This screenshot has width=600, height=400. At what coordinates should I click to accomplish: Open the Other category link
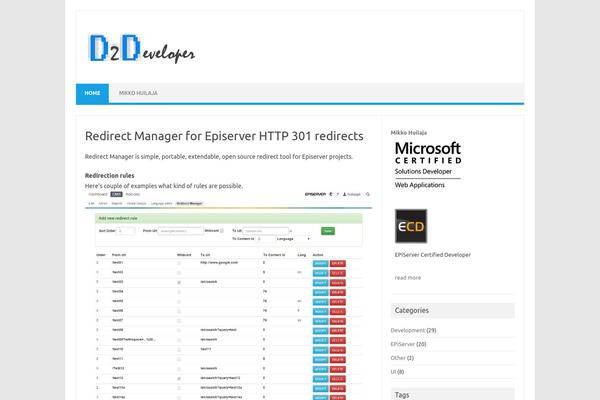pyautogui.click(x=398, y=358)
